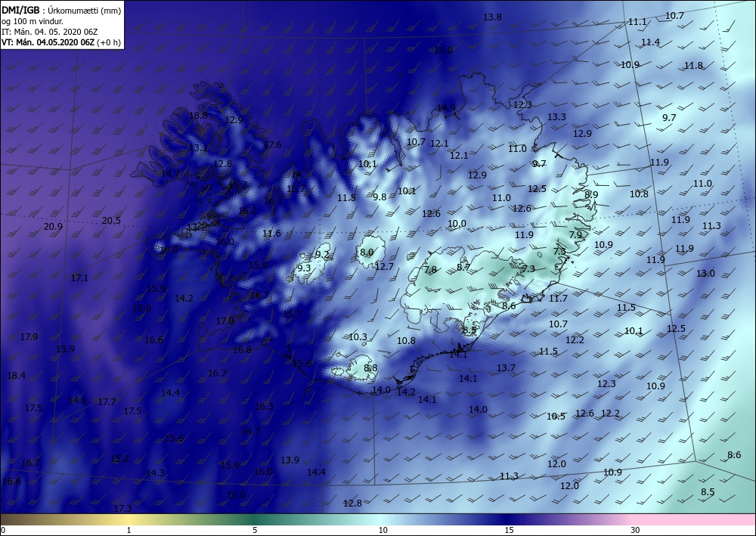756x536 pixels.
Task: Click the DMI/IGB title in the legend box
Action: tap(20, 10)
